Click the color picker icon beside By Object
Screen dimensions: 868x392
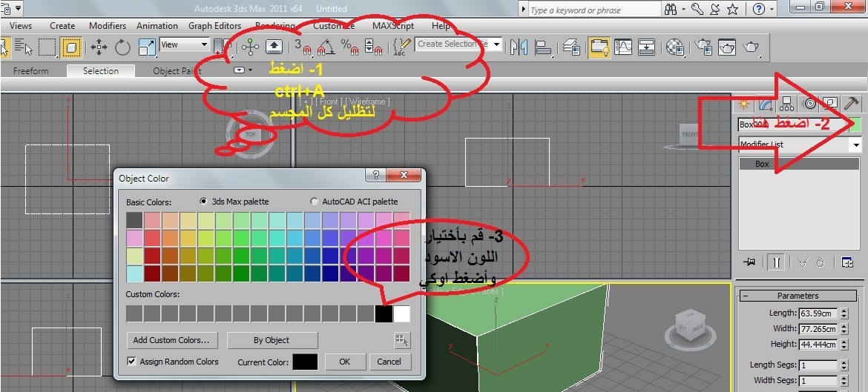coord(402,341)
